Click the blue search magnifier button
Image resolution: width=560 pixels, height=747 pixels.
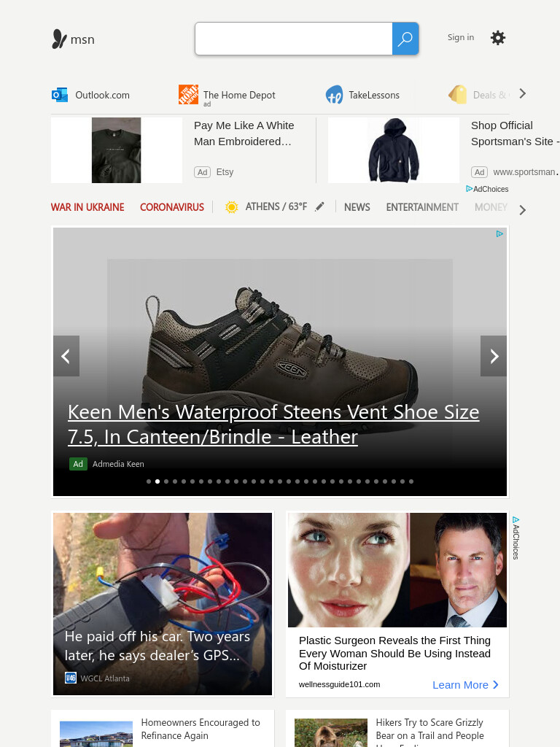[x=405, y=39]
